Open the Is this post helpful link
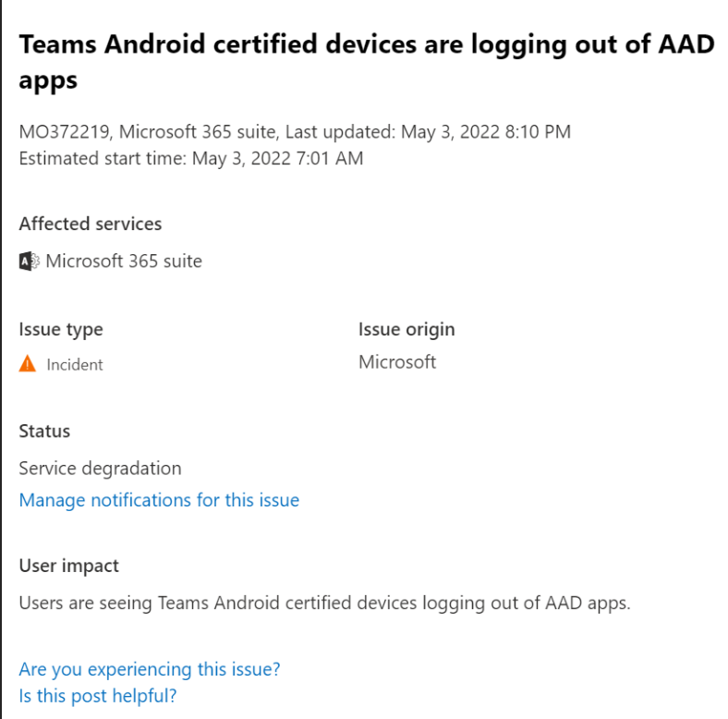Image resolution: width=728 pixels, height=719 pixels. pyautogui.click(x=98, y=696)
